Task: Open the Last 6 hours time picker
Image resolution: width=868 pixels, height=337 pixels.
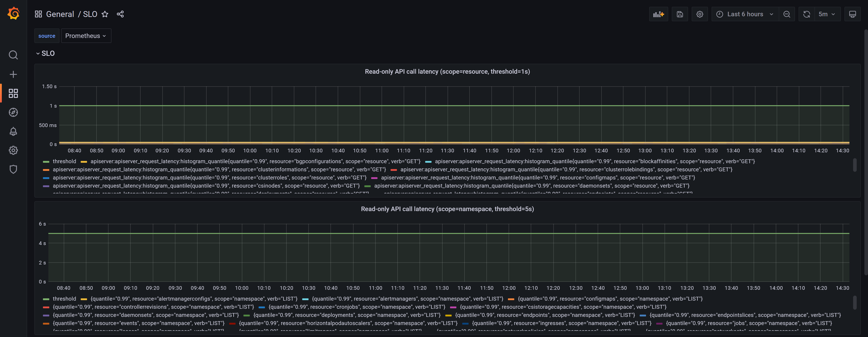Action: (x=745, y=14)
